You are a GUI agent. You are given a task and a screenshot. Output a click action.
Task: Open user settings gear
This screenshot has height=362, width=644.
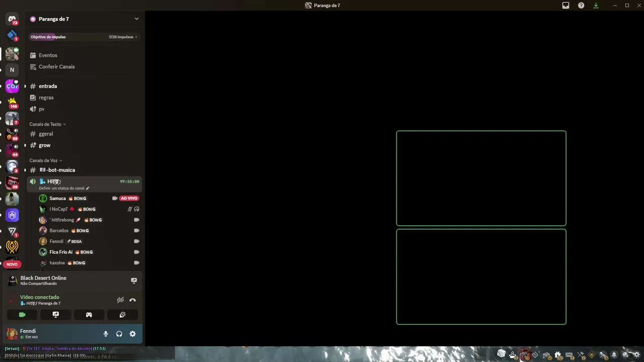(132, 334)
